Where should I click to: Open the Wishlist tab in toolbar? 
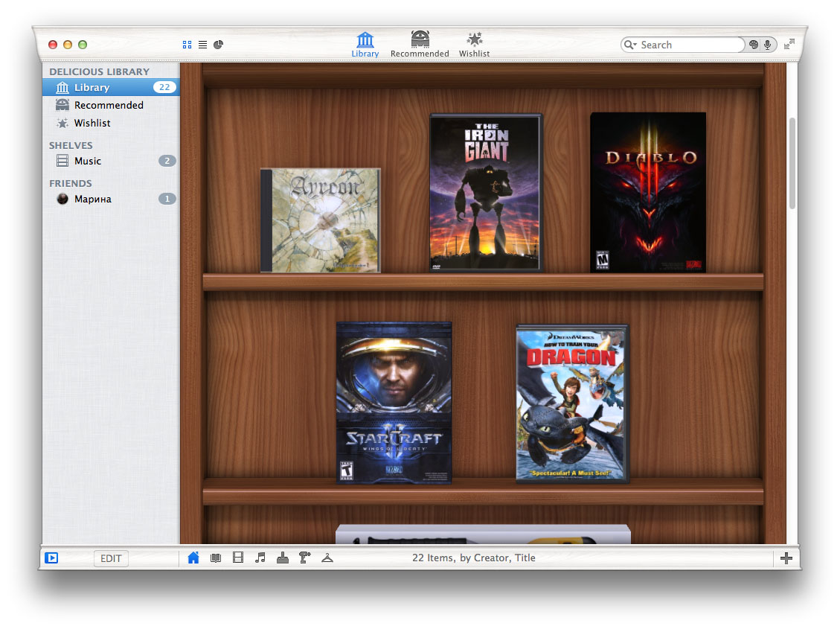pos(474,44)
